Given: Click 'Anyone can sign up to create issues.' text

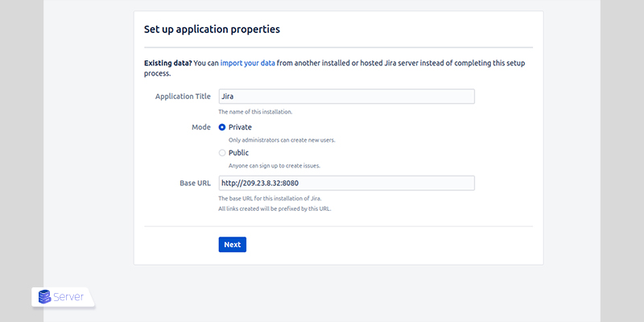Looking at the screenshot, I should pyautogui.click(x=275, y=166).
